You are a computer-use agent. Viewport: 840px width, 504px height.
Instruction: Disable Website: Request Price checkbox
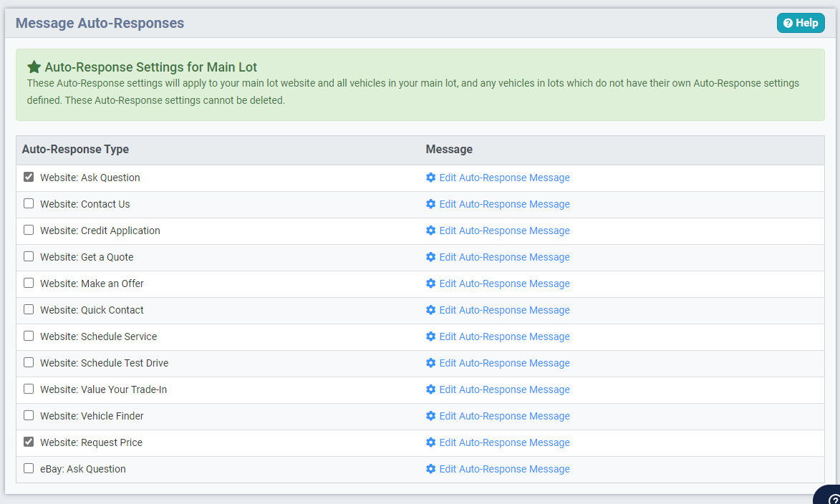29,442
